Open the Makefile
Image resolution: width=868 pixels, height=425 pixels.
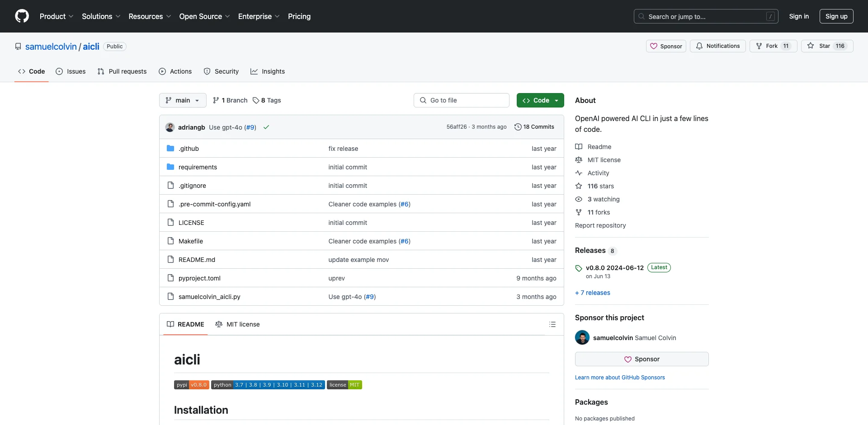(191, 241)
